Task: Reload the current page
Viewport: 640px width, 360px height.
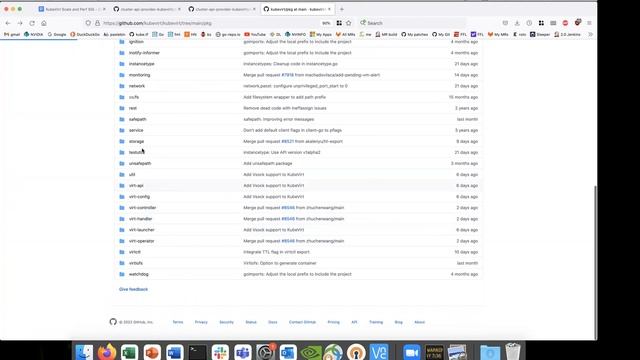Action: click(x=32, y=23)
